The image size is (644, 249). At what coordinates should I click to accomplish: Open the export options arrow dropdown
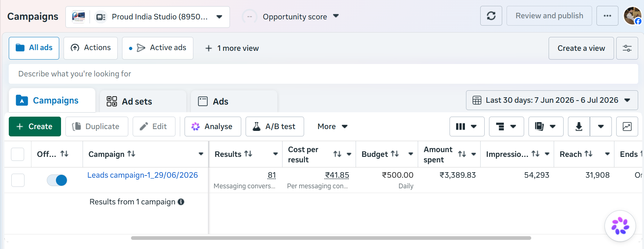pyautogui.click(x=601, y=127)
